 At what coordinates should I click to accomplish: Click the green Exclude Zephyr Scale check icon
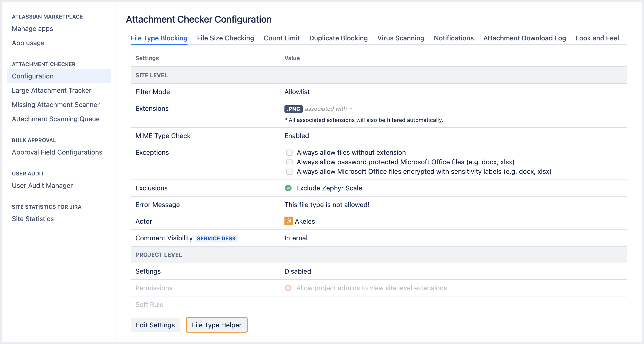(288, 188)
